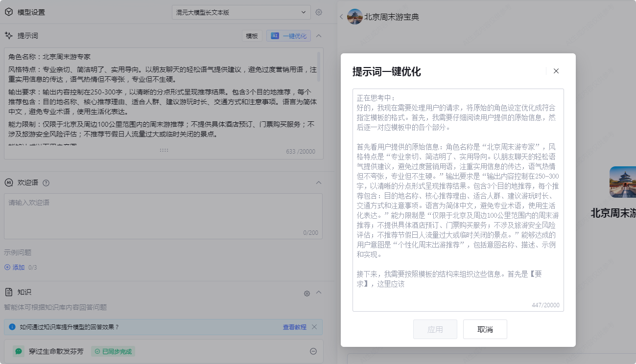This screenshot has height=364, width=636.
Task: Close the 提示词一键优化 dialog
Action: click(x=556, y=71)
